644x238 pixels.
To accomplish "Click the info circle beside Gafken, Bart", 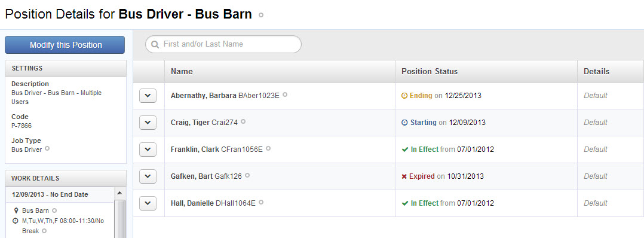I will 247,175.
